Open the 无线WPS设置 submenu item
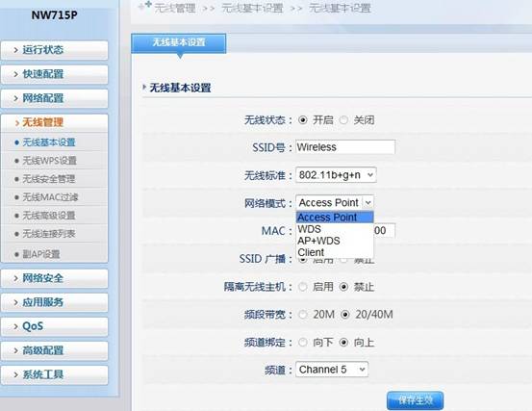 pyautogui.click(x=49, y=161)
